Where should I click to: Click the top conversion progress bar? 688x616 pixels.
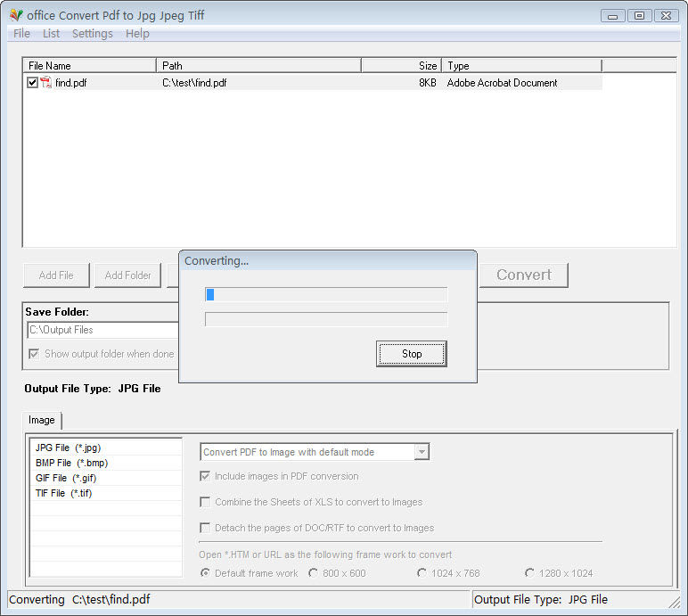[326, 294]
